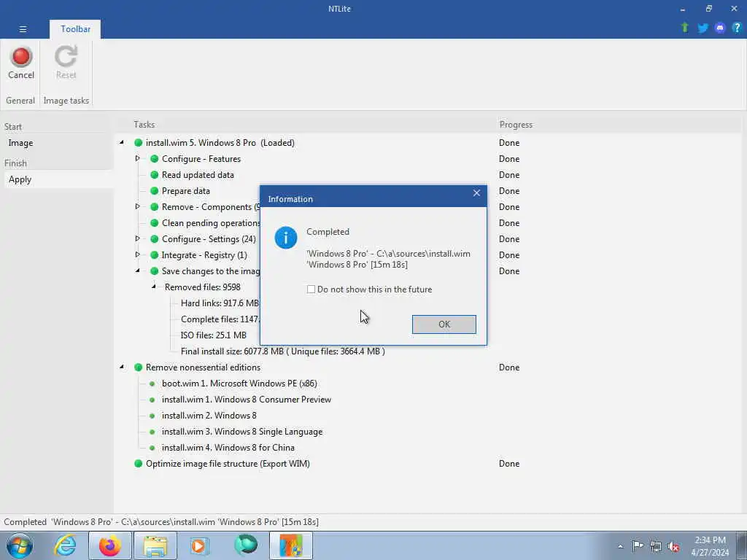Select 'install.wim 2. Windows 8' row
This screenshot has height=560, width=747.
209,415
